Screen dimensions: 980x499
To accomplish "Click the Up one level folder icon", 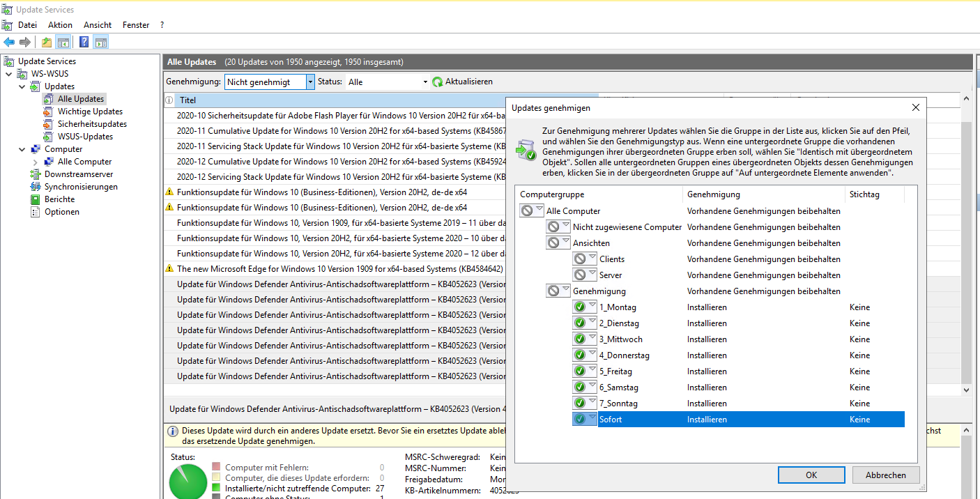I will pyautogui.click(x=46, y=42).
